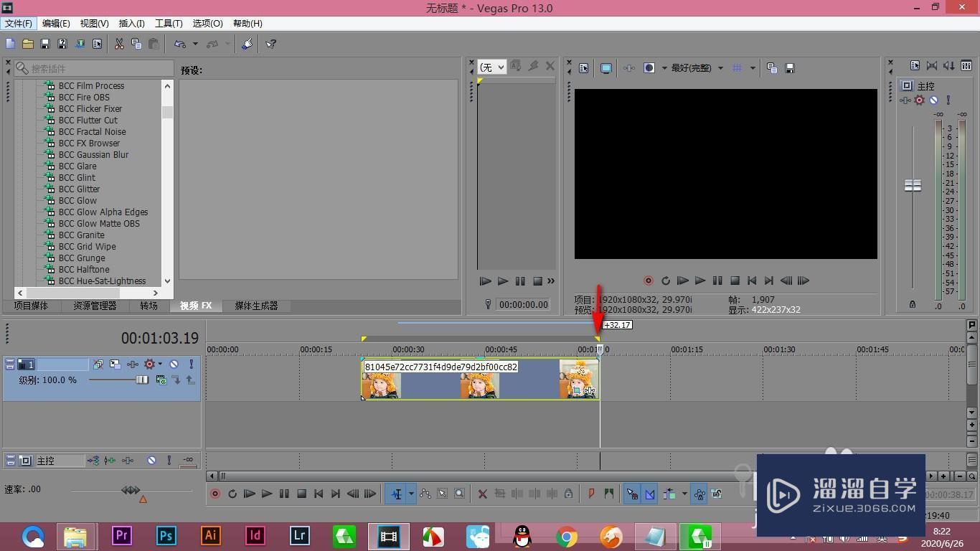Click the 搜索插件 search field
980x551 pixels.
[x=94, y=68]
